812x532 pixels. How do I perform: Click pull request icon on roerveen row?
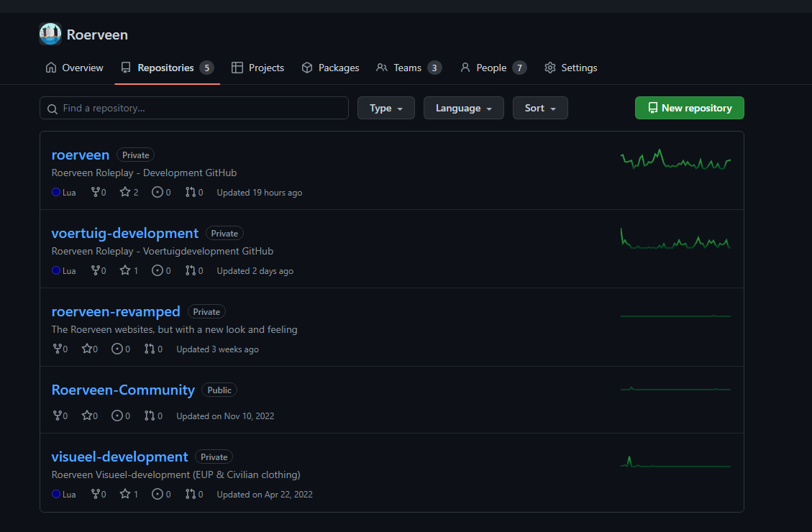click(190, 193)
